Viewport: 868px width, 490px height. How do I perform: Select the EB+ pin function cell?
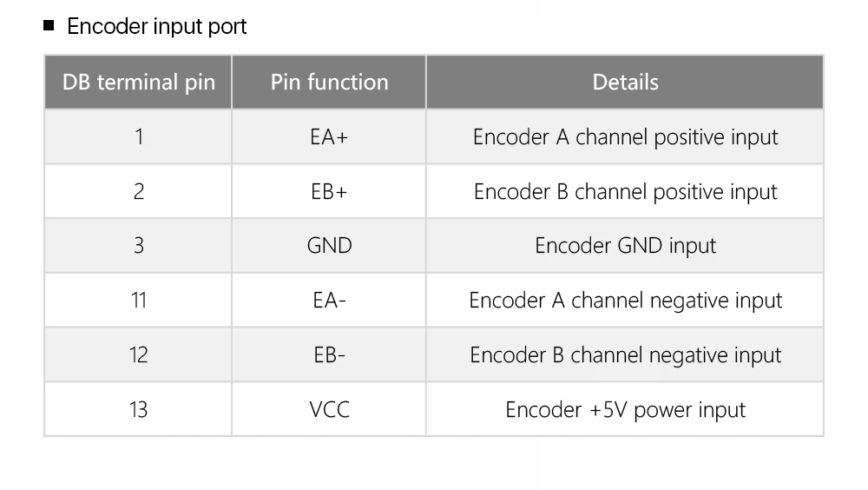[329, 192]
